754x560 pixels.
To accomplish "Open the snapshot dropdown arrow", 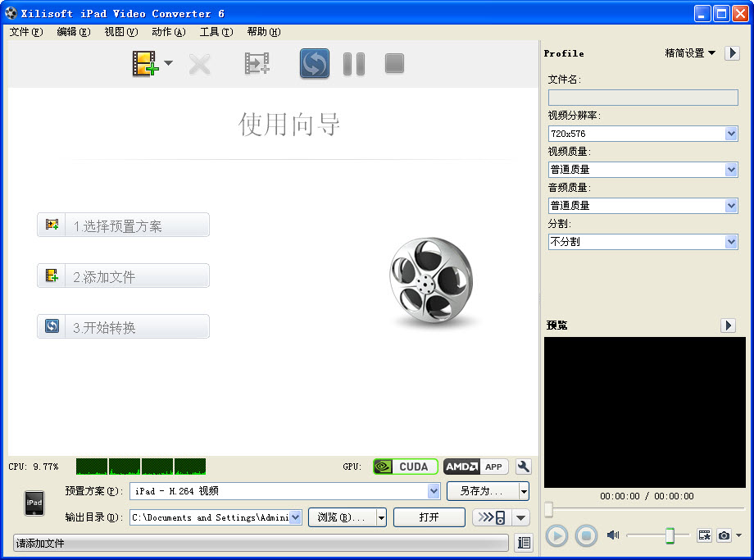I will click(x=739, y=535).
